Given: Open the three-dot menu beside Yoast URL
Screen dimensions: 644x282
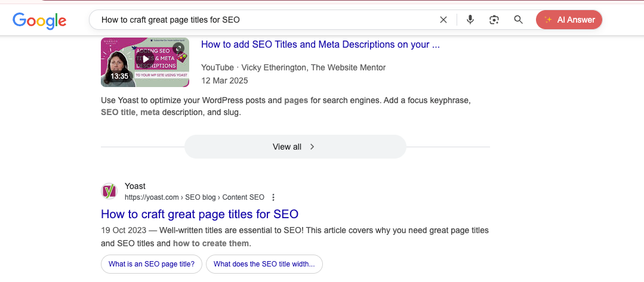Looking at the screenshot, I should pos(273,197).
